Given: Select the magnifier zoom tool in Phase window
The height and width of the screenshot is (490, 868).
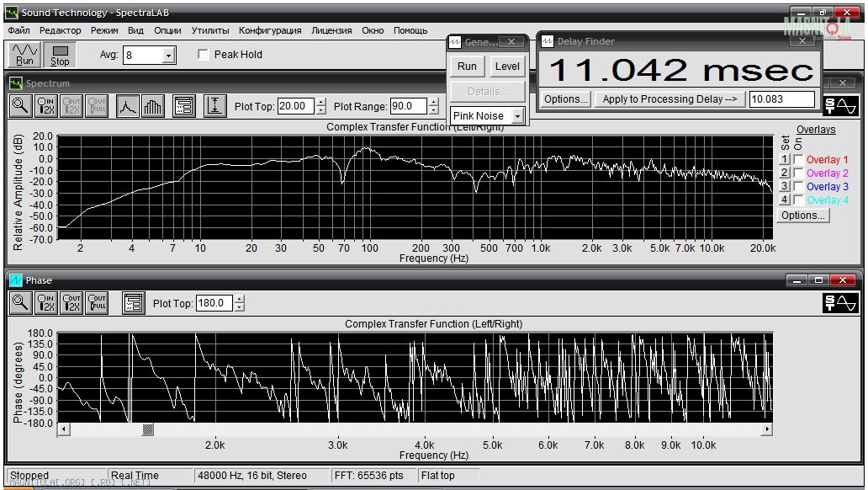Looking at the screenshot, I should pyautogui.click(x=20, y=302).
